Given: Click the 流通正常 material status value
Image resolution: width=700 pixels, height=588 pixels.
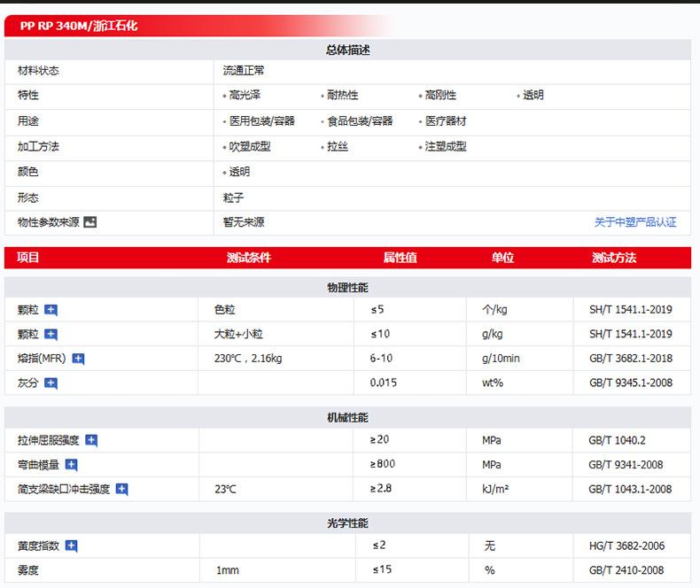Looking at the screenshot, I should 244,71.
